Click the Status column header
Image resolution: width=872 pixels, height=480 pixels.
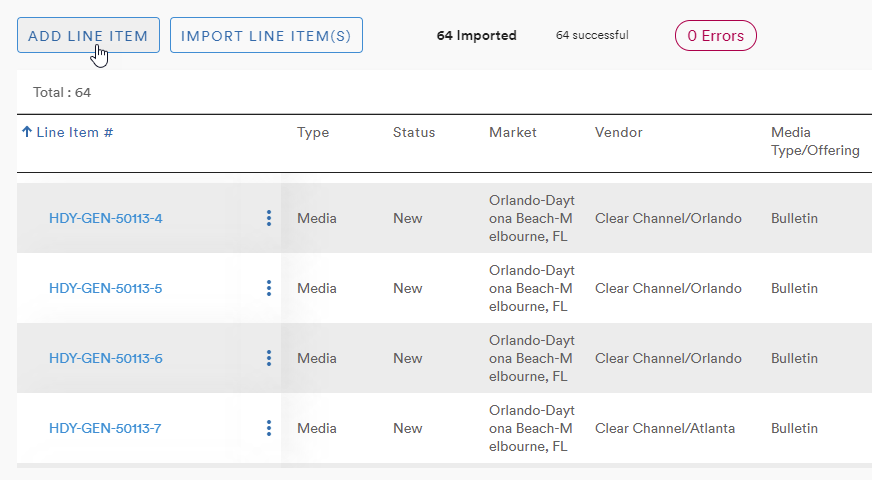point(414,132)
